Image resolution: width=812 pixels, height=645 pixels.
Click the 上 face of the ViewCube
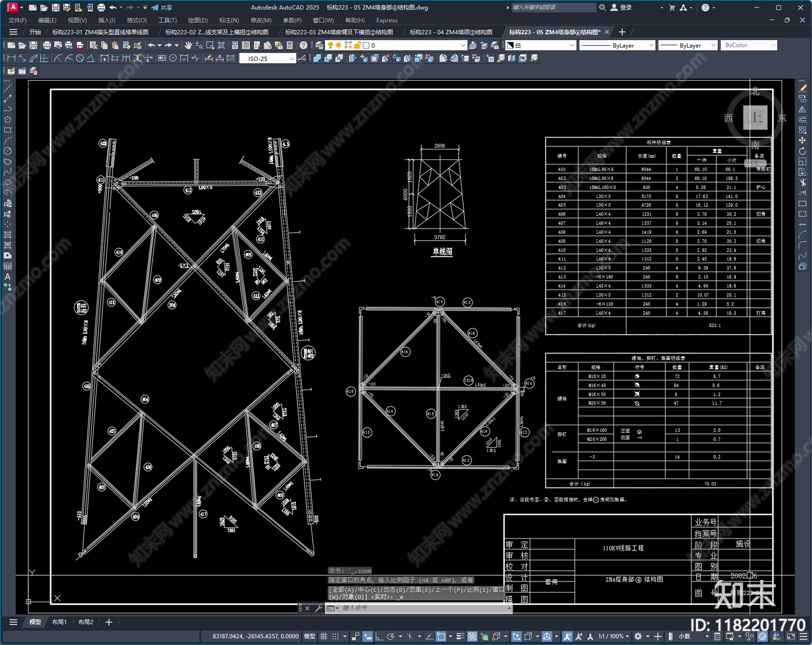click(756, 118)
